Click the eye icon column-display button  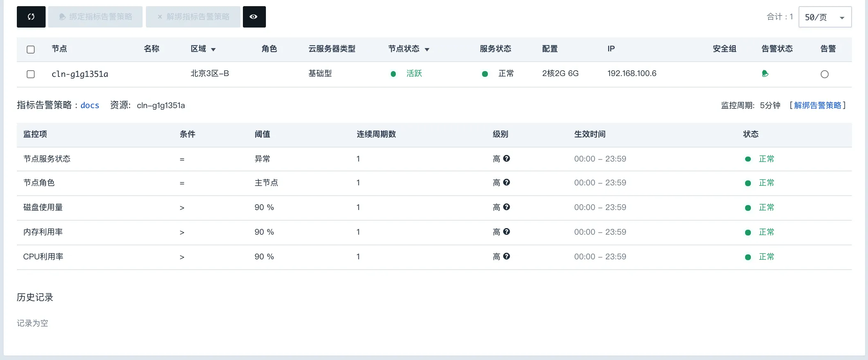[x=254, y=17]
